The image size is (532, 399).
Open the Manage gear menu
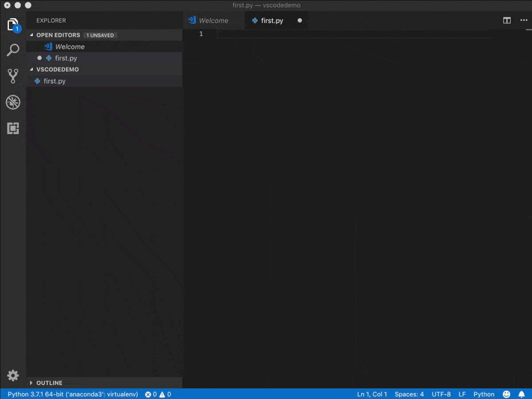pyautogui.click(x=13, y=375)
